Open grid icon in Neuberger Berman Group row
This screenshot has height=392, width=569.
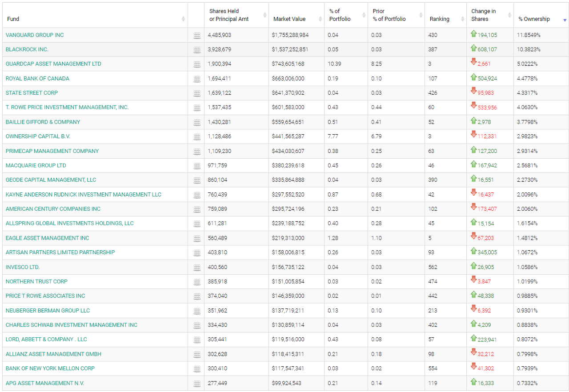tap(197, 311)
